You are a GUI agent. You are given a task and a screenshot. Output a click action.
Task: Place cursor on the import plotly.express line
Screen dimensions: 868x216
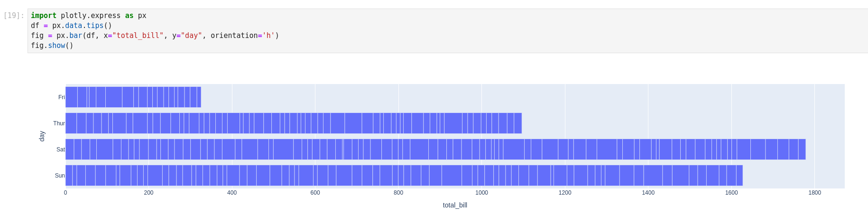pos(89,16)
